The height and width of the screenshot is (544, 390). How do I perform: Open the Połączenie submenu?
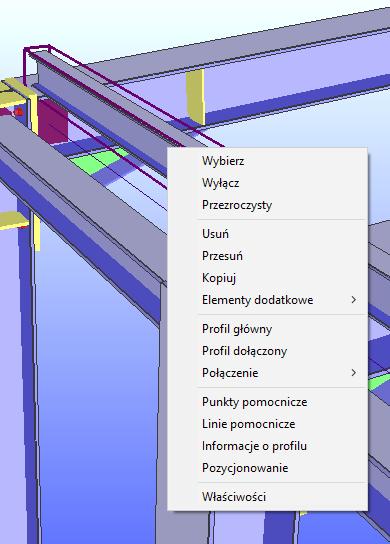point(267,373)
